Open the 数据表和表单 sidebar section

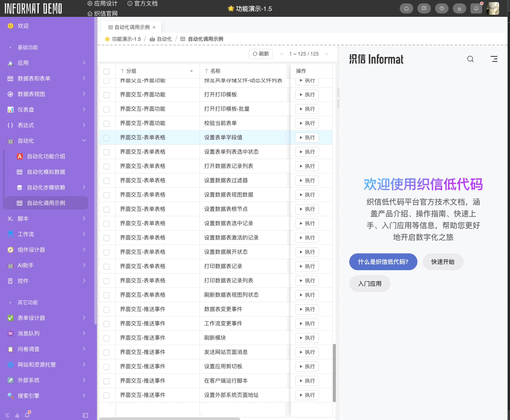click(10, 78)
